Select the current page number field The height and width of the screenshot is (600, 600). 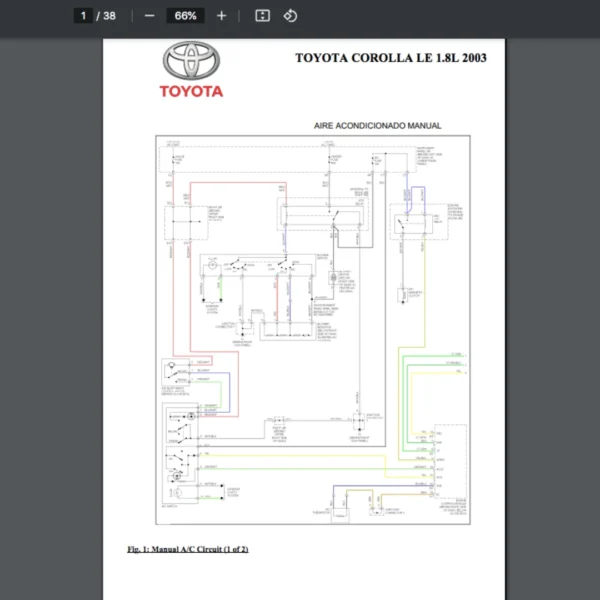(84, 16)
